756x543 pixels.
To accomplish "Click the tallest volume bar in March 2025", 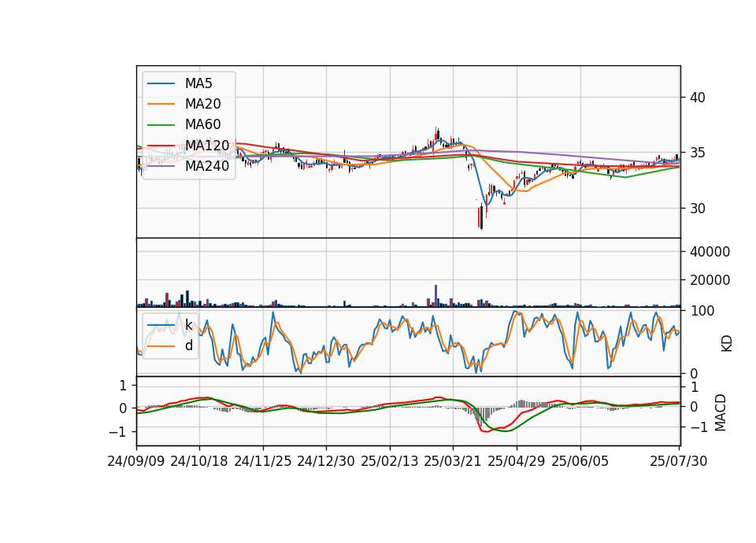I will pyautogui.click(x=435, y=296).
